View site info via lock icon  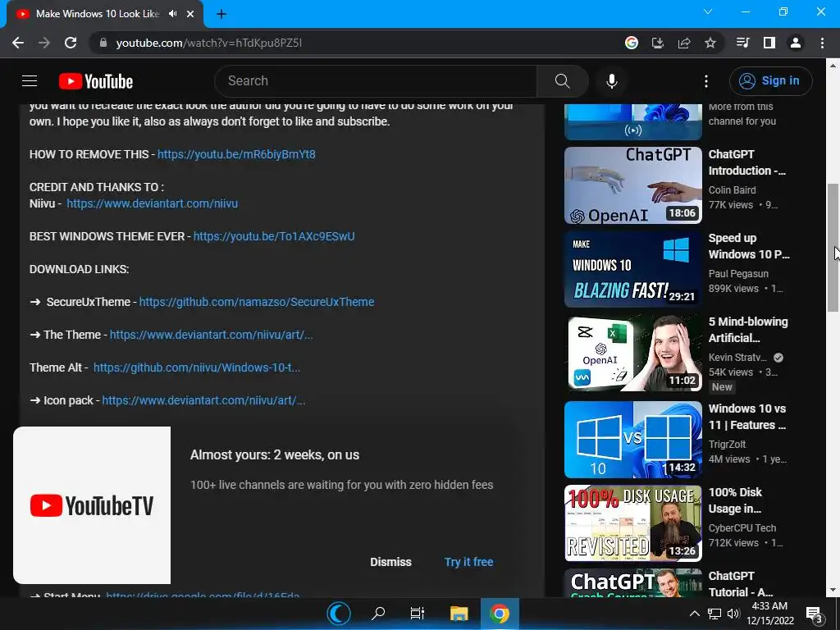(103, 43)
